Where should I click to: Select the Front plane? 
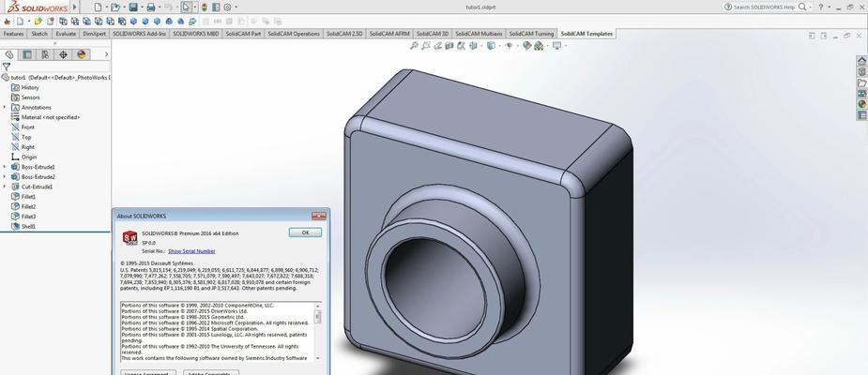click(23, 127)
